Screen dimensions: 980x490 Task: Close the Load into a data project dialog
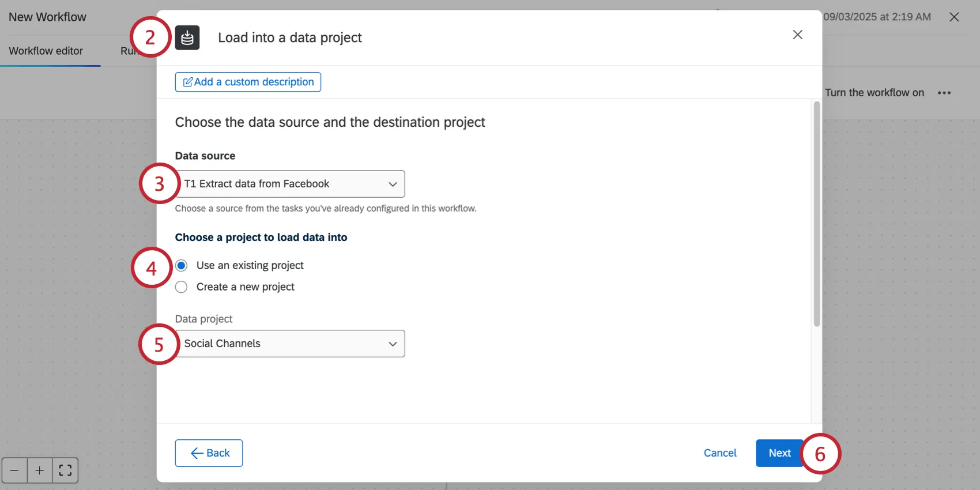coord(797,35)
